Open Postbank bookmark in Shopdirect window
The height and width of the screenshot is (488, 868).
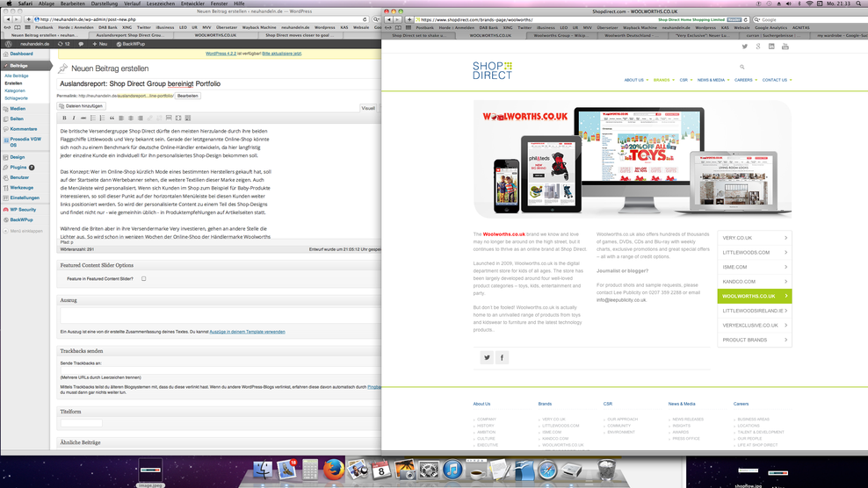[x=424, y=27]
